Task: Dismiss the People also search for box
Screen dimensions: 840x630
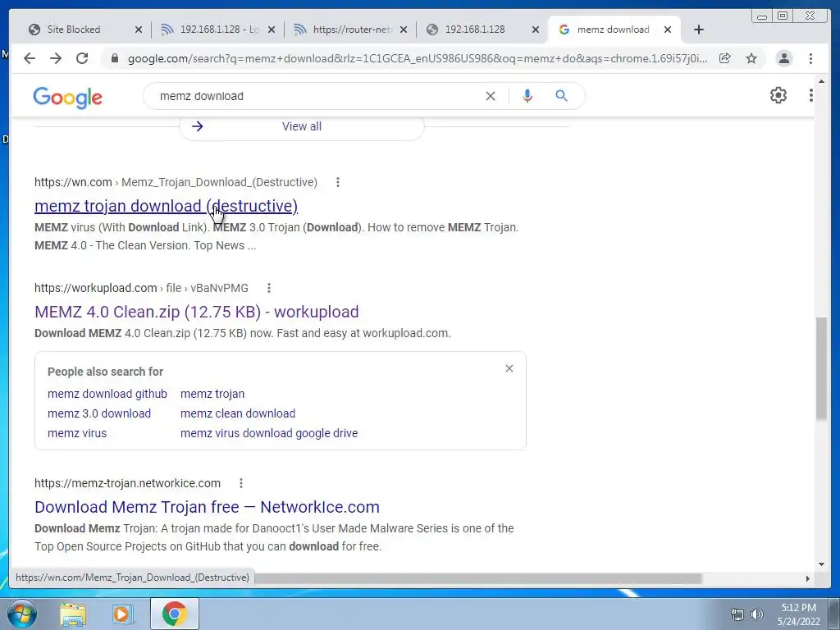Action: point(509,368)
